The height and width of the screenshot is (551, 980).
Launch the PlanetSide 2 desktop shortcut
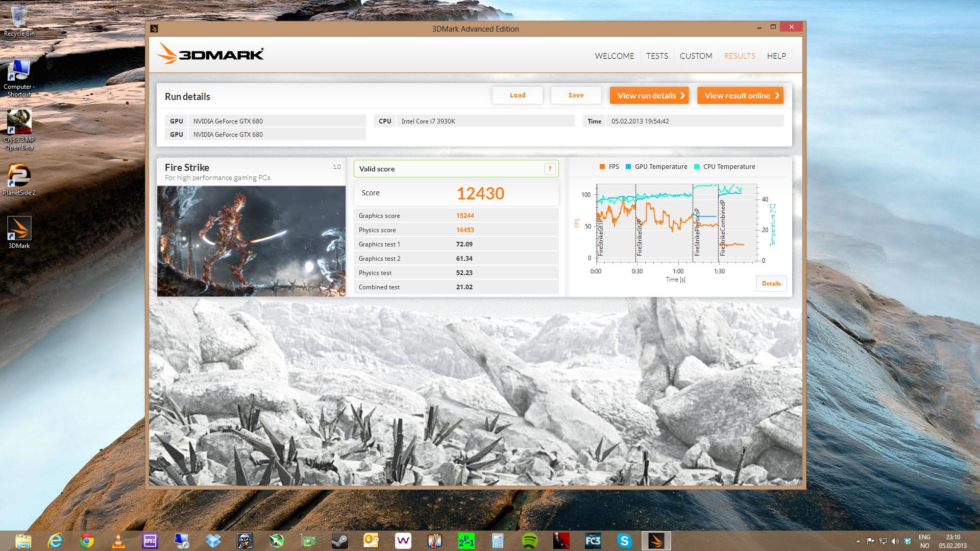click(19, 180)
